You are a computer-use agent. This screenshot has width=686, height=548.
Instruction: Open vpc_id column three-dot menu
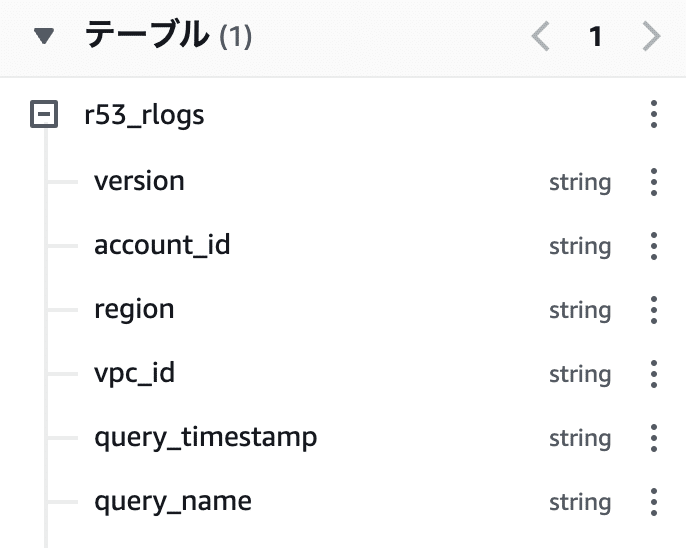(654, 374)
